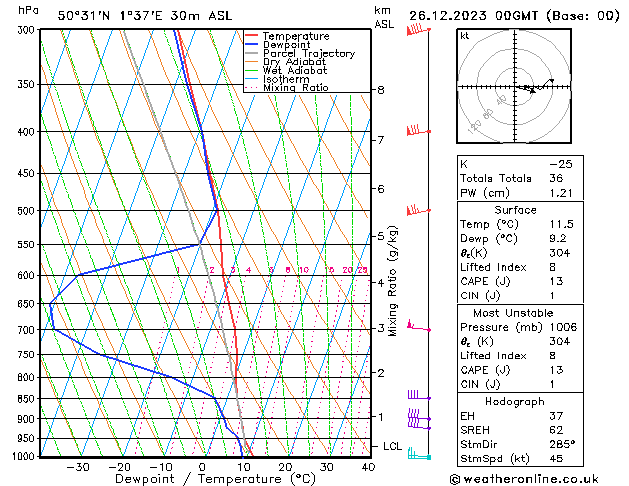Image resolution: width=629 pixels, height=486 pixels.
Task: Click the Pressure (mb) value 1006
Action: point(563,327)
